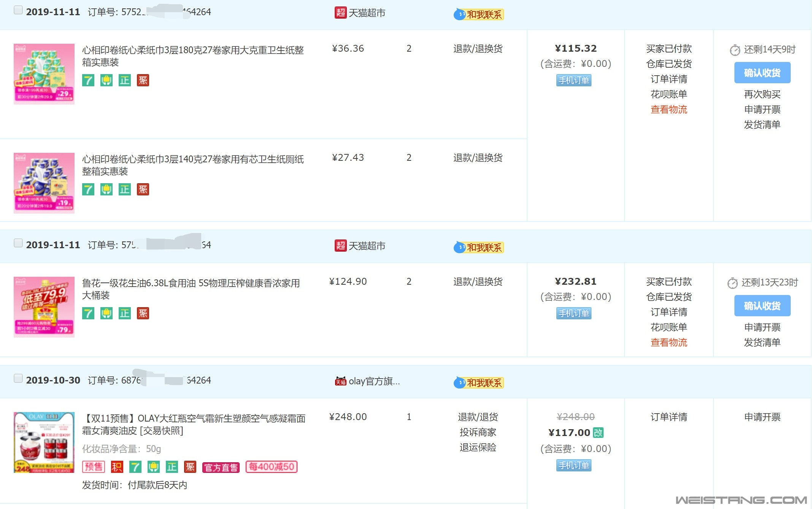Image resolution: width=812 pixels, height=509 pixels.
Task: Click 退运保险 in the OLAY order
Action: pyautogui.click(x=478, y=447)
